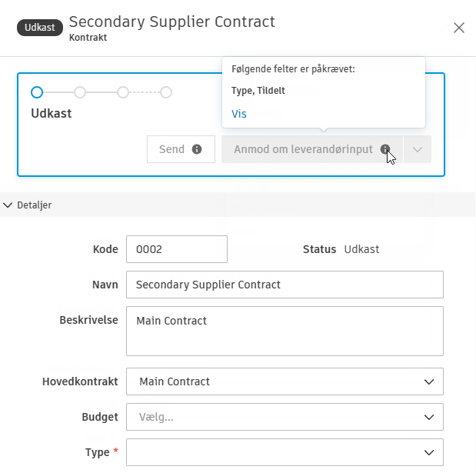
Task: Click Anmod om leverandørinput button
Action: pyautogui.click(x=304, y=149)
